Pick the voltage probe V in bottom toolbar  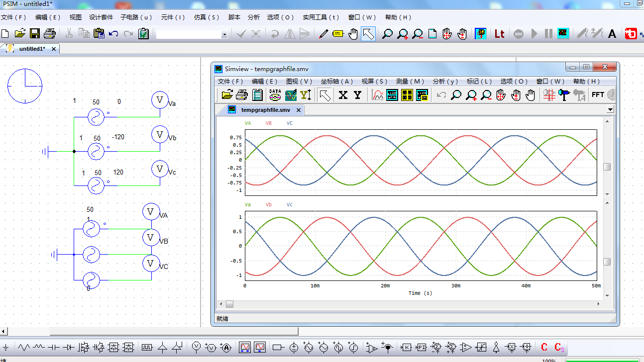point(197,347)
